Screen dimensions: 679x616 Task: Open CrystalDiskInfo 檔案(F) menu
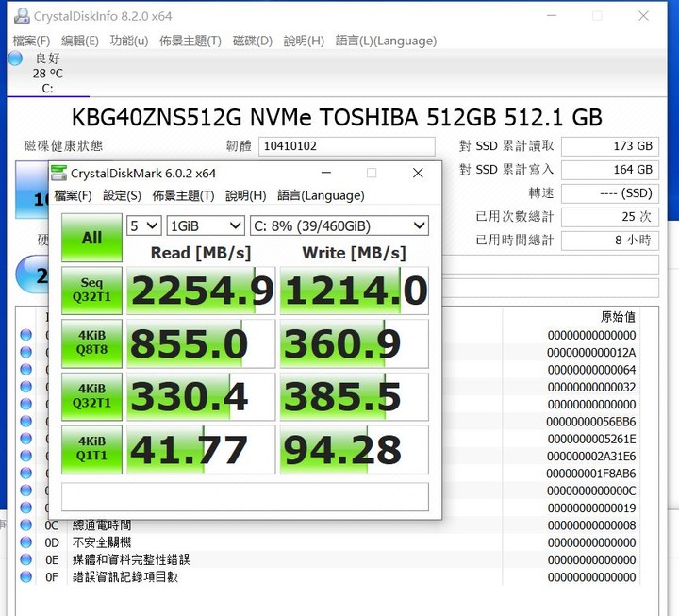click(31, 41)
